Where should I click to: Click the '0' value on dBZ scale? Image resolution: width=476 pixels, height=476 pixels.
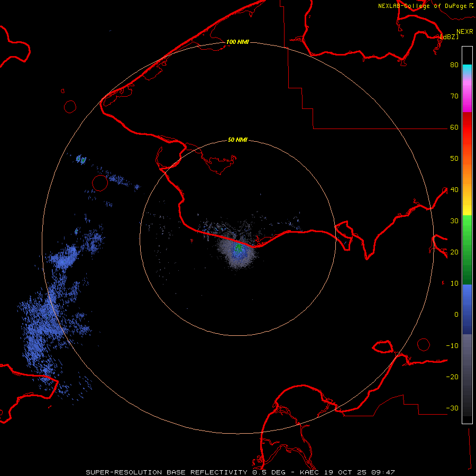pos(456,315)
